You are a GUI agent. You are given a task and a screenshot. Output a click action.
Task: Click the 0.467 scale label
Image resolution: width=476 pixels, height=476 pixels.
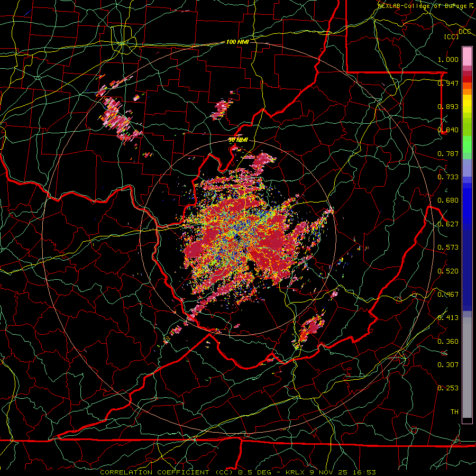(x=448, y=294)
